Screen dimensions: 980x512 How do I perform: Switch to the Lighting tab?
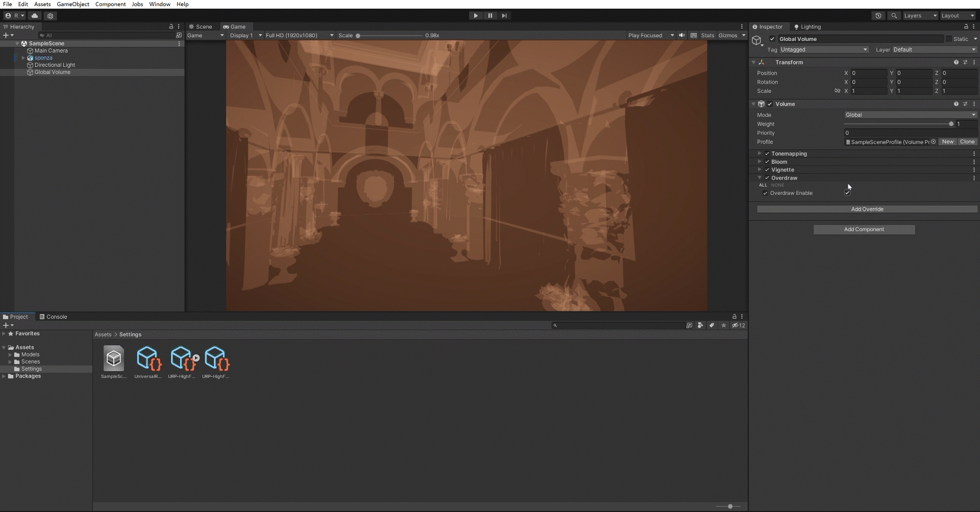(x=807, y=27)
